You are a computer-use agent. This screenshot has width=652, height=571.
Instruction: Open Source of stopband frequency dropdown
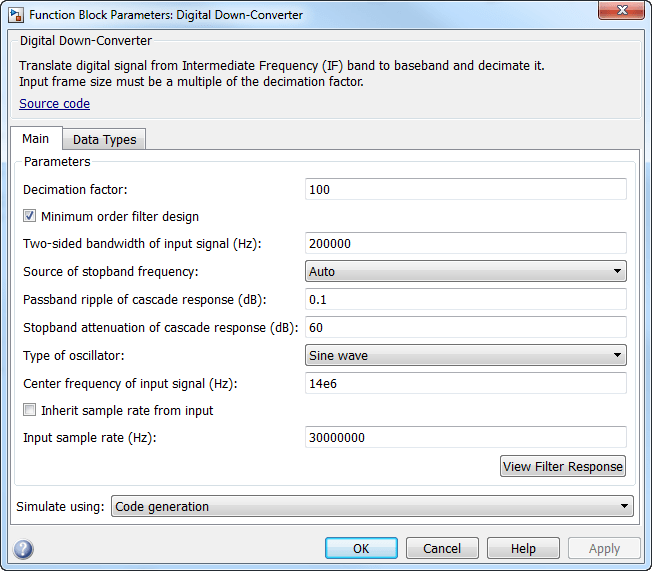pos(465,271)
